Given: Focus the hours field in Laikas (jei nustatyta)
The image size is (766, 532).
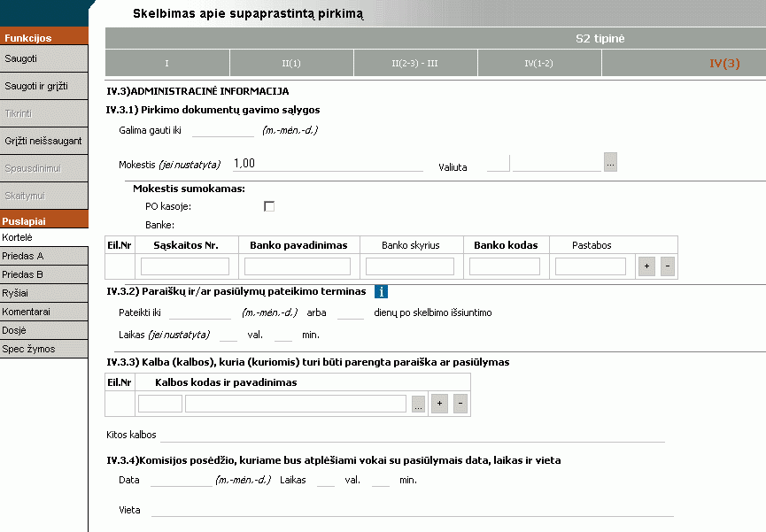Looking at the screenshot, I should click(x=228, y=335).
